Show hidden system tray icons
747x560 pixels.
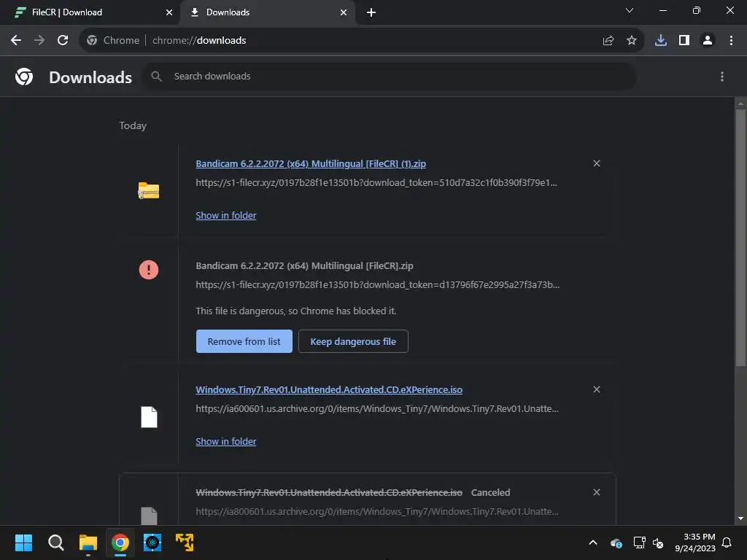click(x=593, y=542)
